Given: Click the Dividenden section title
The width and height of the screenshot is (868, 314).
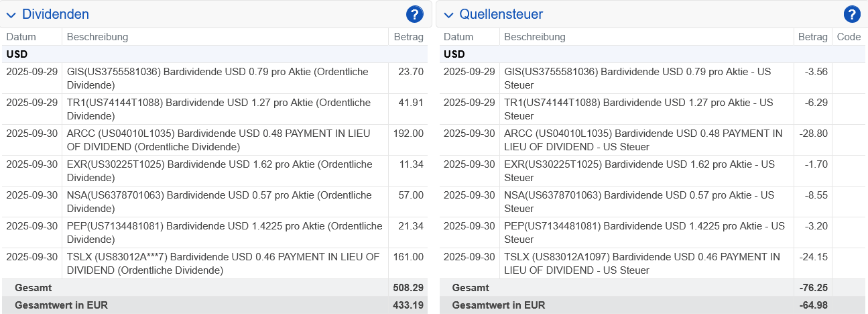Looking at the screenshot, I should [x=55, y=14].
